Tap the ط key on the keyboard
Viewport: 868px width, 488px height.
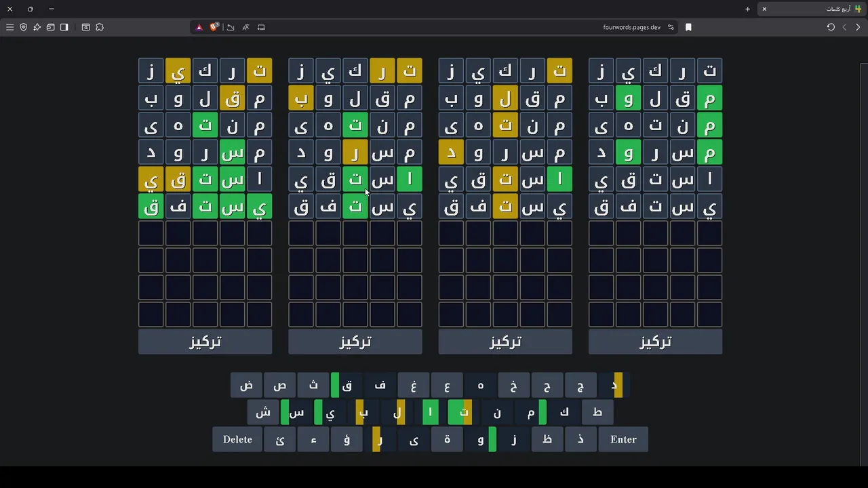coord(597,412)
